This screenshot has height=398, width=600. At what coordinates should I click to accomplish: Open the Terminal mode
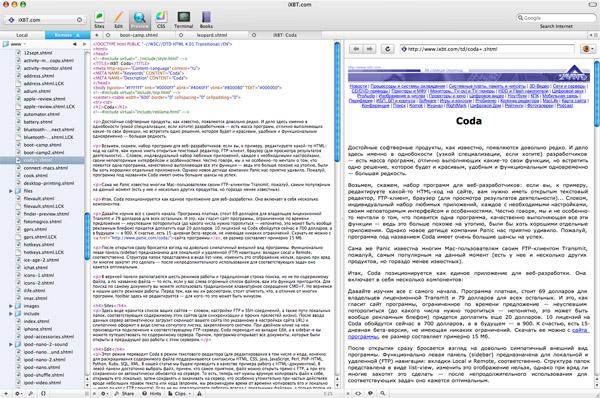(x=183, y=20)
